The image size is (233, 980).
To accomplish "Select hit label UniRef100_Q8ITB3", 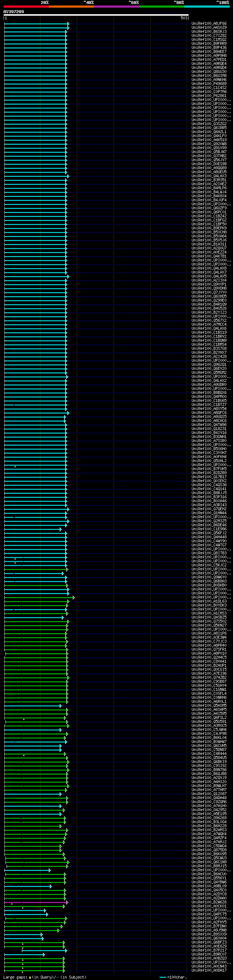I will pyautogui.click(x=209, y=553).
